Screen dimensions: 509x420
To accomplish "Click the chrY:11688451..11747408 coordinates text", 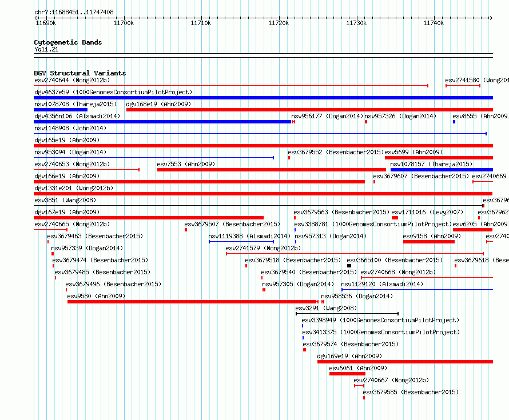I will 74,13.
